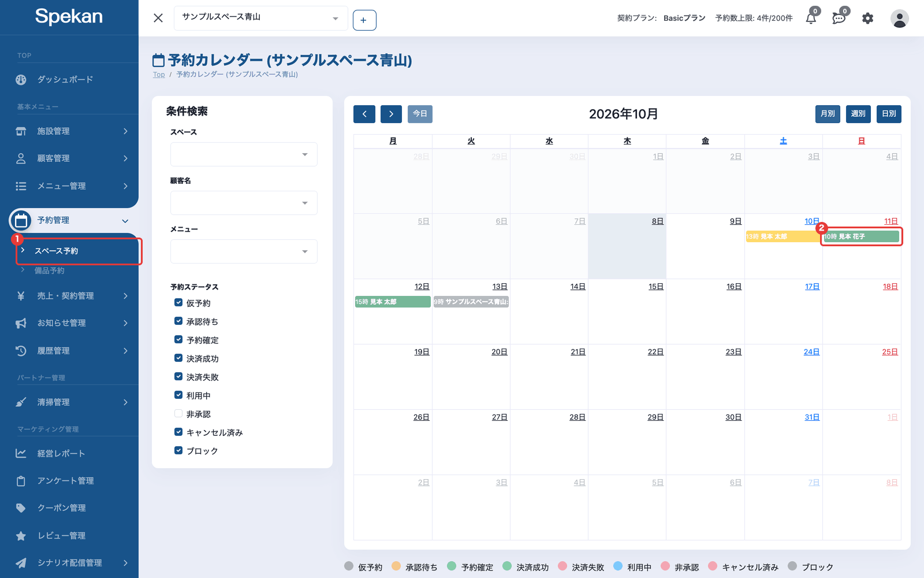Uncheck the 仮予約 status checkbox
Image resolution: width=924 pixels, height=578 pixels.
178,302
